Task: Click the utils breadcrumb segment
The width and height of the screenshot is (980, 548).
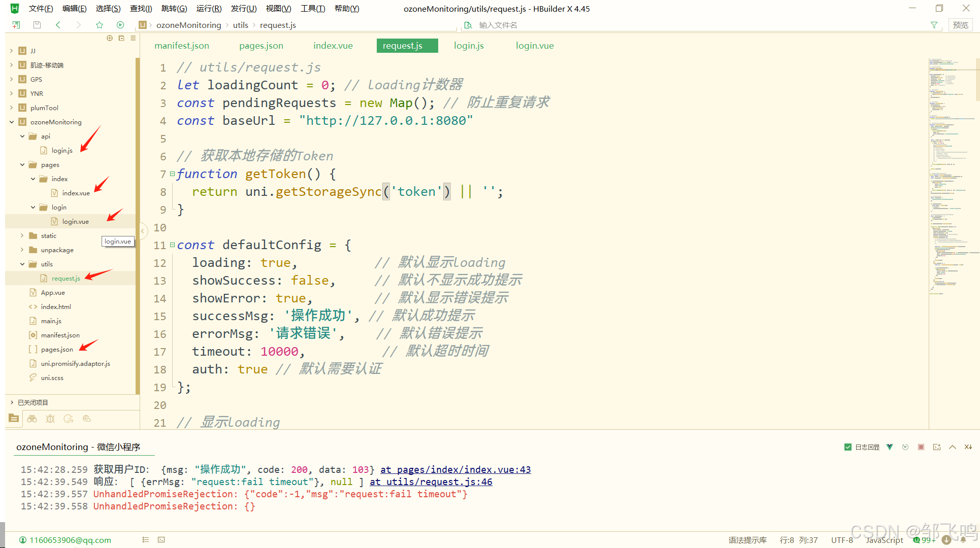Action: [241, 25]
